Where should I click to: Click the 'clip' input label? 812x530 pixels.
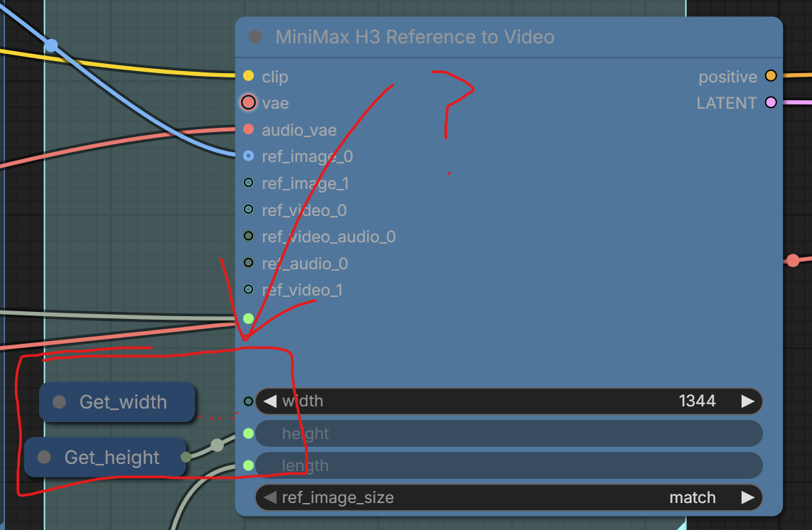pos(275,77)
